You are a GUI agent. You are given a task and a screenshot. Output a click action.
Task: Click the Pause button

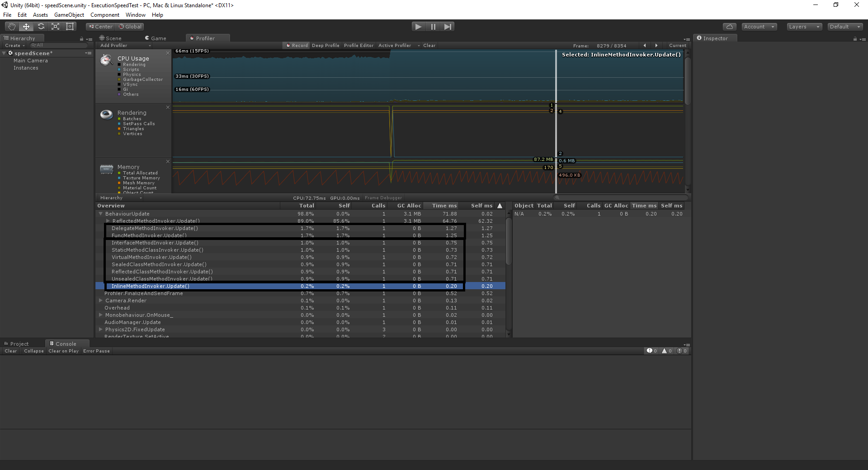[433, 27]
